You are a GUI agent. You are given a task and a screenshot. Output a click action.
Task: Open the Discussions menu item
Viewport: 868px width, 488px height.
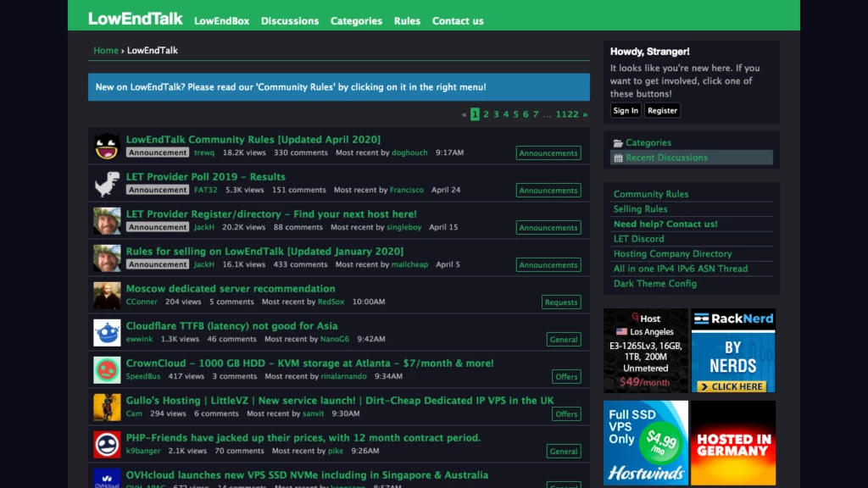point(290,21)
